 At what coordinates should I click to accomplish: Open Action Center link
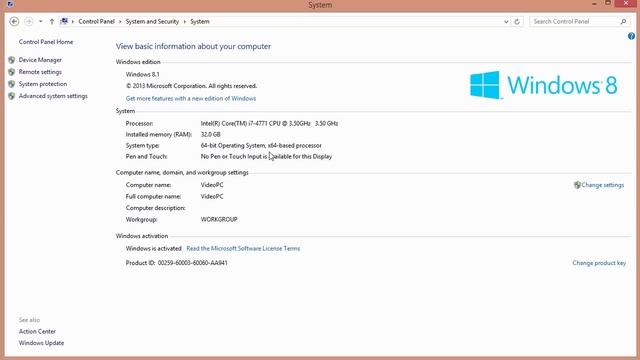click(37, 331)
